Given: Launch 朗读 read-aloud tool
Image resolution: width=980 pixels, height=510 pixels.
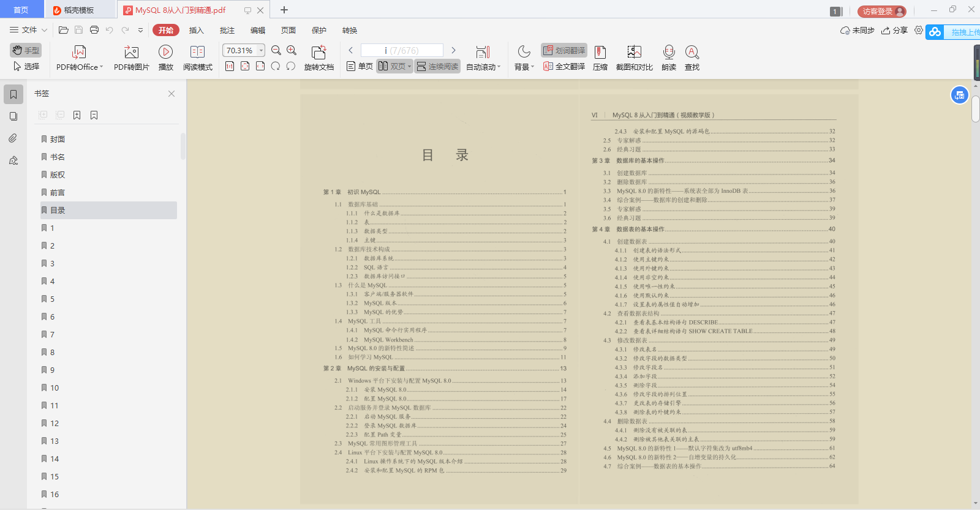Looking at the screenshot, I should click(x=669, y=58).
